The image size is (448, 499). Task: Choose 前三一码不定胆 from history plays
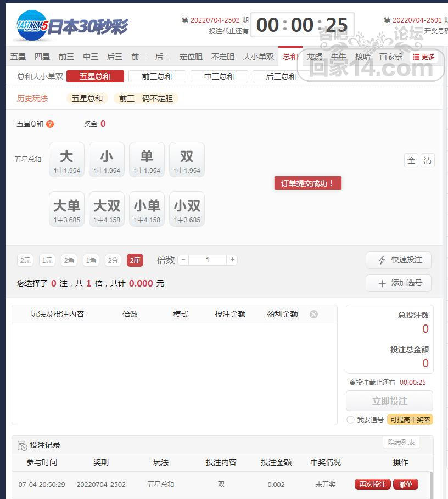point(146,98)
